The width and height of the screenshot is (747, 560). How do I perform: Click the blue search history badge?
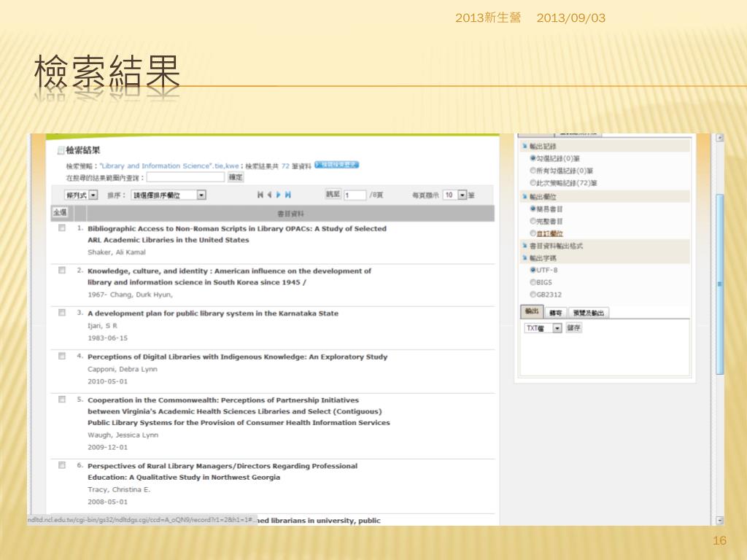coord(337,165)
